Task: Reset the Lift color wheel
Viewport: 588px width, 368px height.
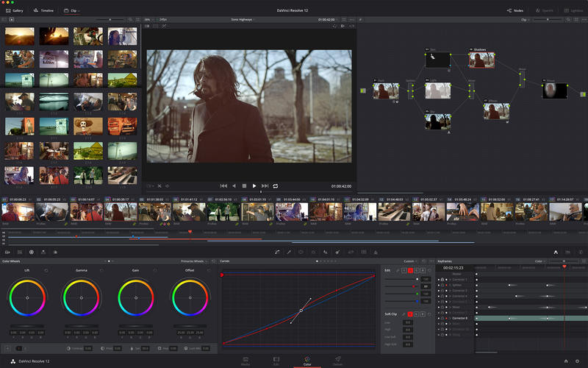Action: pyautogui.click(x=46, y=270)
